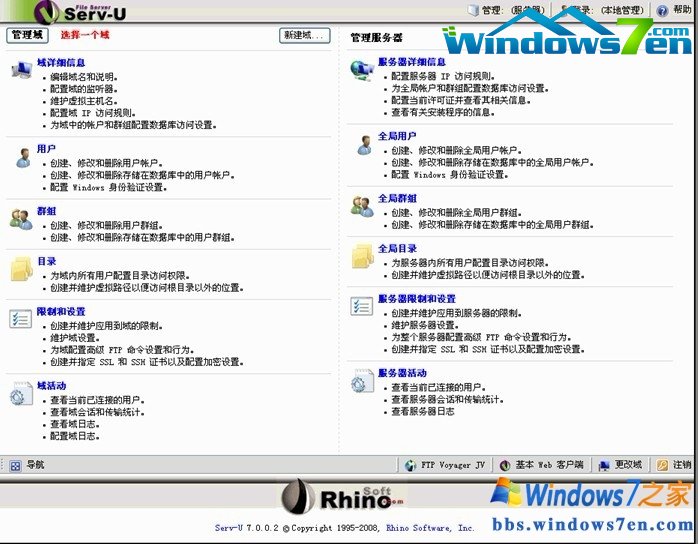Click the 目录 (Directories) folder icon
This screenshot has width=698, height=544.
[x=20, y=269]
